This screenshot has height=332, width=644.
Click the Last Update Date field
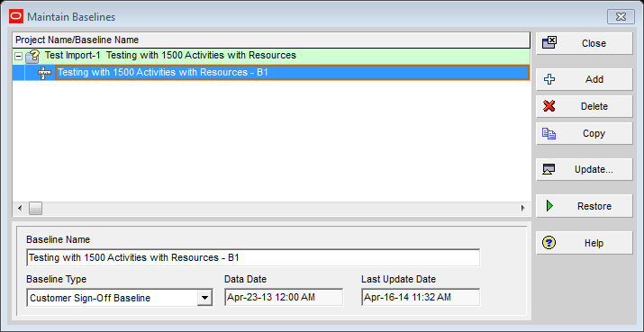pos(421,297)
